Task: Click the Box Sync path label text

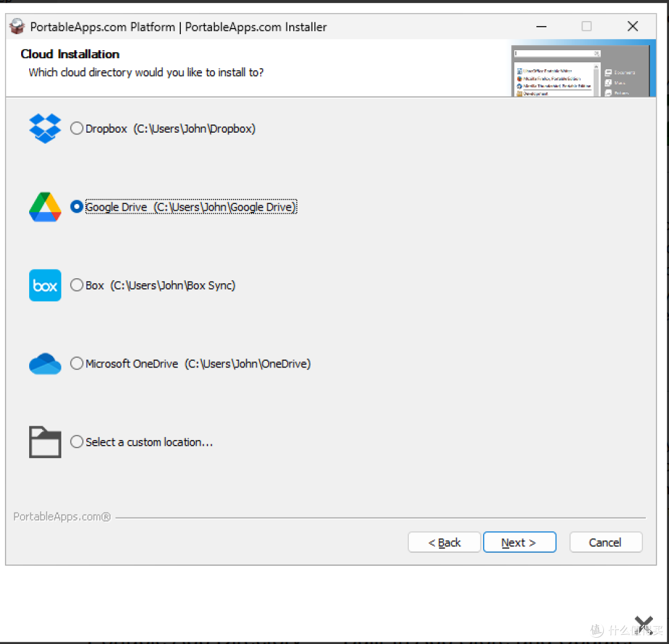Action: (x=160, y=285)
